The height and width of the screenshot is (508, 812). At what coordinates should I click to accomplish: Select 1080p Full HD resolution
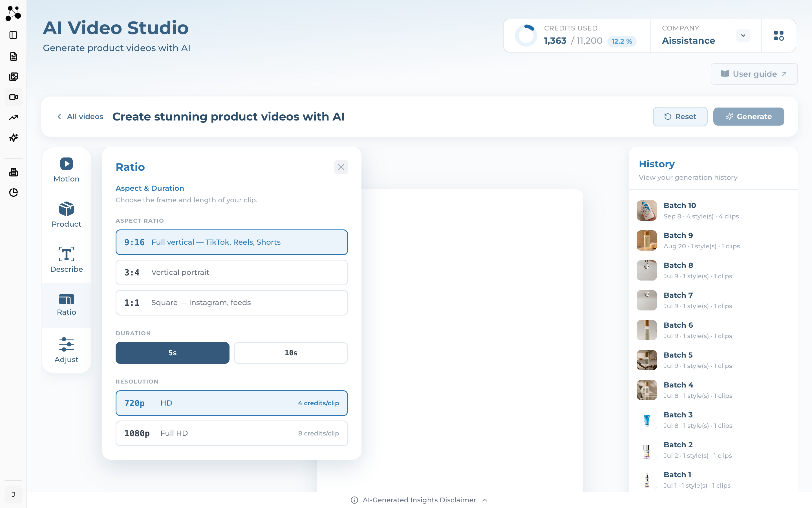click(x=231, y=433)
